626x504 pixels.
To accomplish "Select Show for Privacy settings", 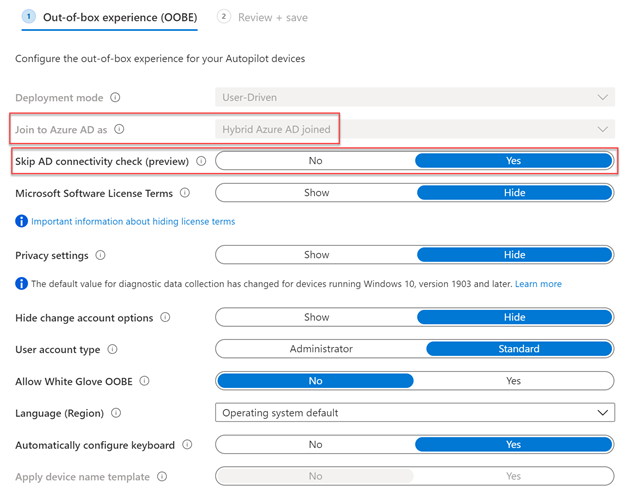I will 317,254.
